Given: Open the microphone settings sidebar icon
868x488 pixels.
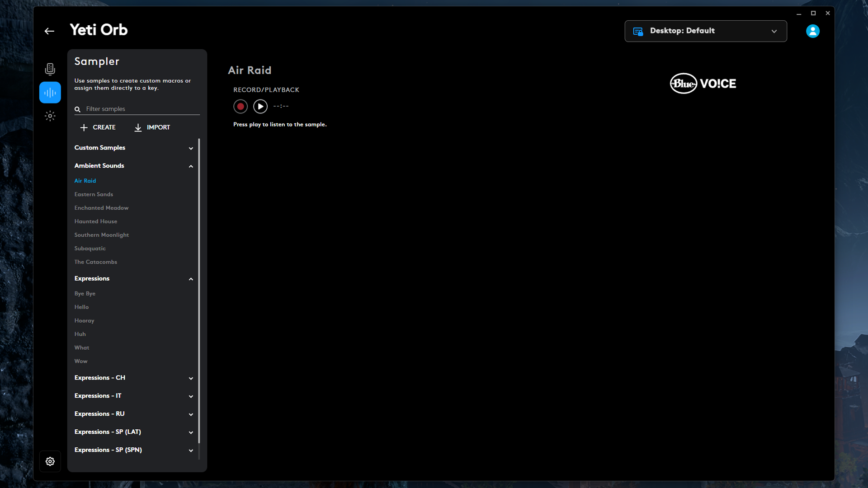Looking at the screenshot, I should pyautogui.click(x=50, y=69).
